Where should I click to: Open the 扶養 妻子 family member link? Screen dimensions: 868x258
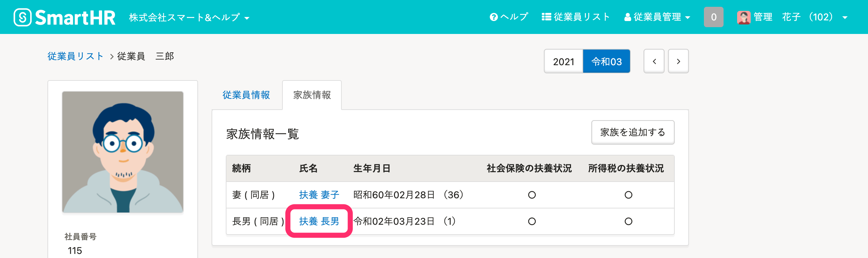click(319, 195)
